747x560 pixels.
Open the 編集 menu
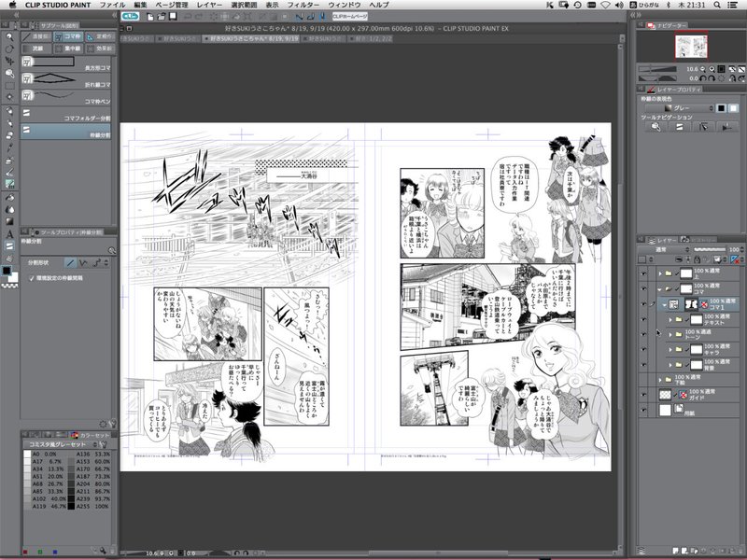pos(140,5)
